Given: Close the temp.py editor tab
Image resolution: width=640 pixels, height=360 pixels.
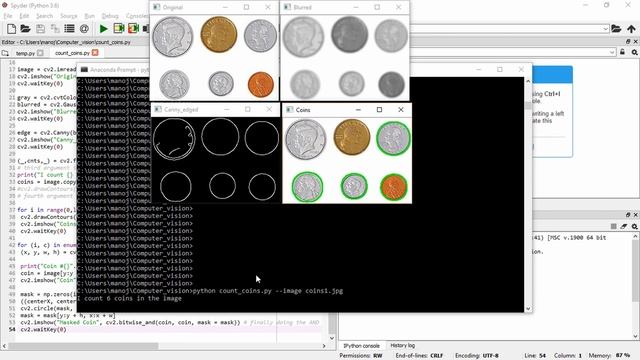Looking at the screenshot, I should (x=40, y=53).
